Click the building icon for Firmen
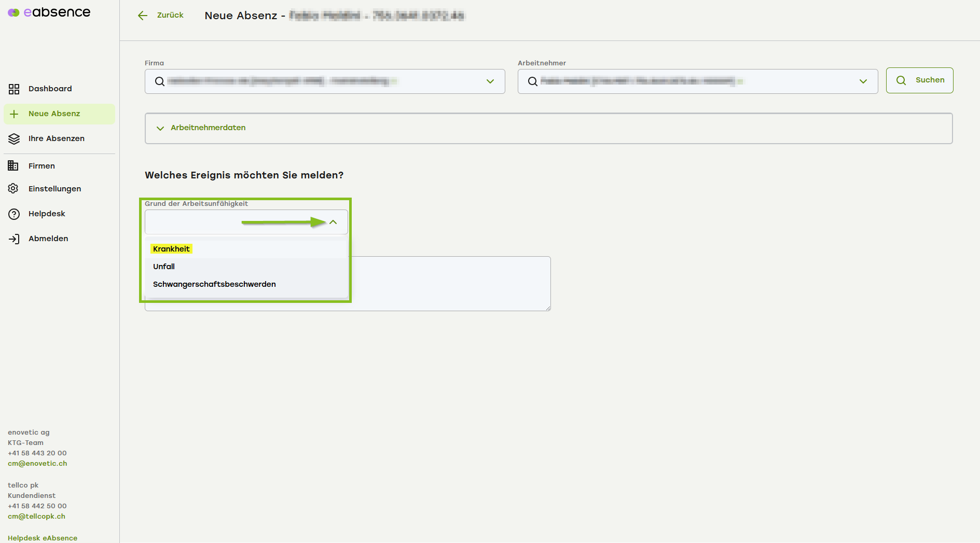 pyautogui.click(x=13, y=166)
